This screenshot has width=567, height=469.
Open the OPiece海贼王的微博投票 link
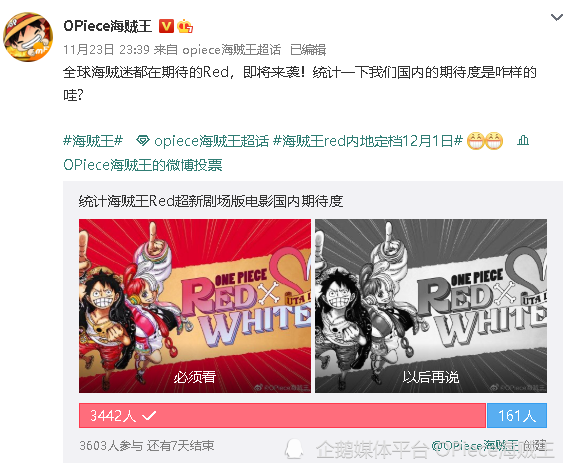click(x=143, y=165)
